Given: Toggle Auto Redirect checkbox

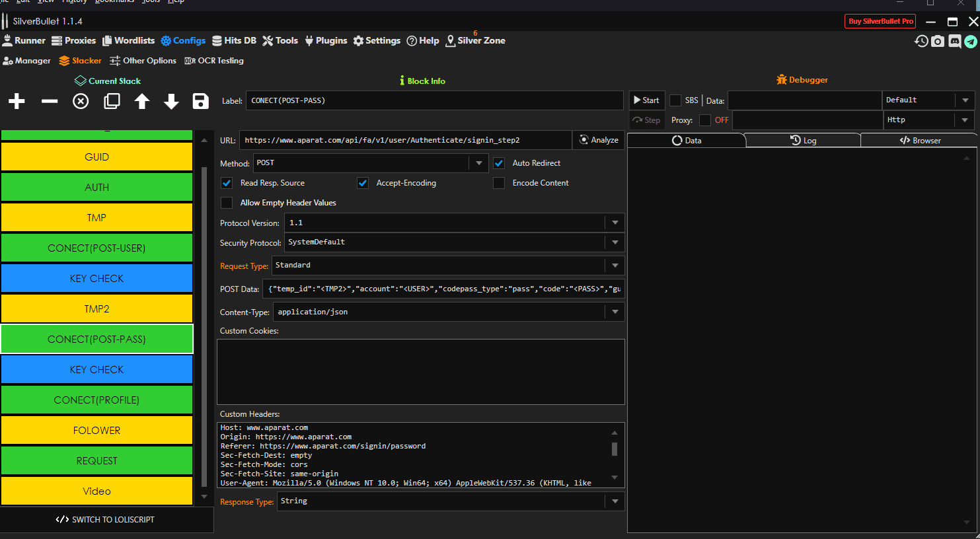Looking at the screenshot, I should pyautogui.click(x=499, y=163).
